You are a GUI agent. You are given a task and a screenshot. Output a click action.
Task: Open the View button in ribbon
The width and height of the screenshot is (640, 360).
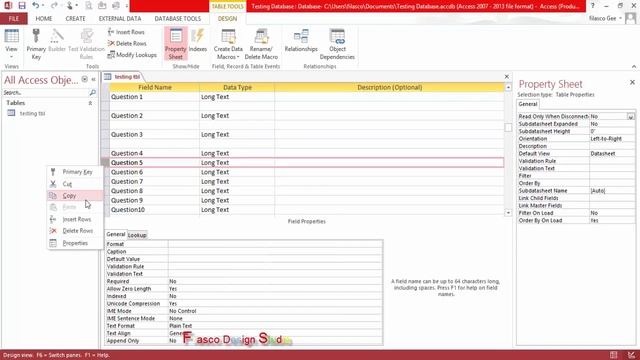tap(11, 44)
